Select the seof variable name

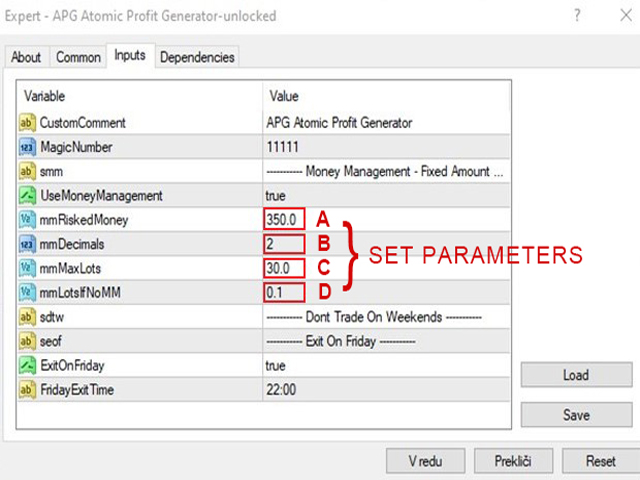click(x=51, y=341)
